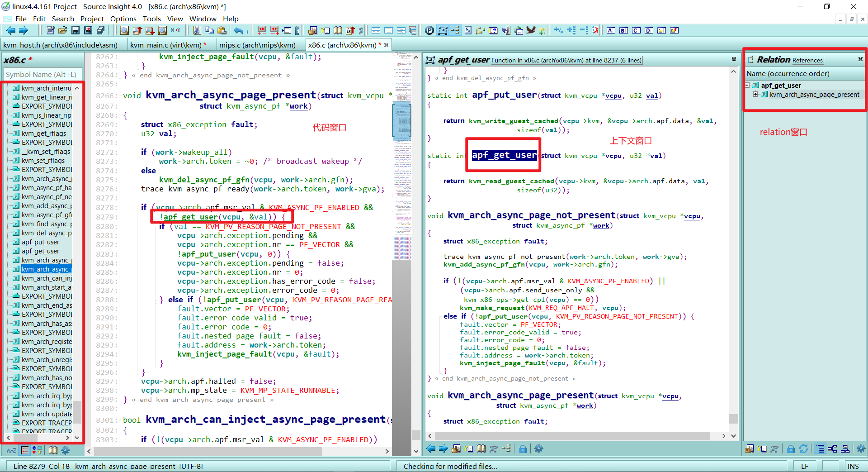Open Relation window settings gear
Screen dimensions: 868x472
(x=861, y=449)
